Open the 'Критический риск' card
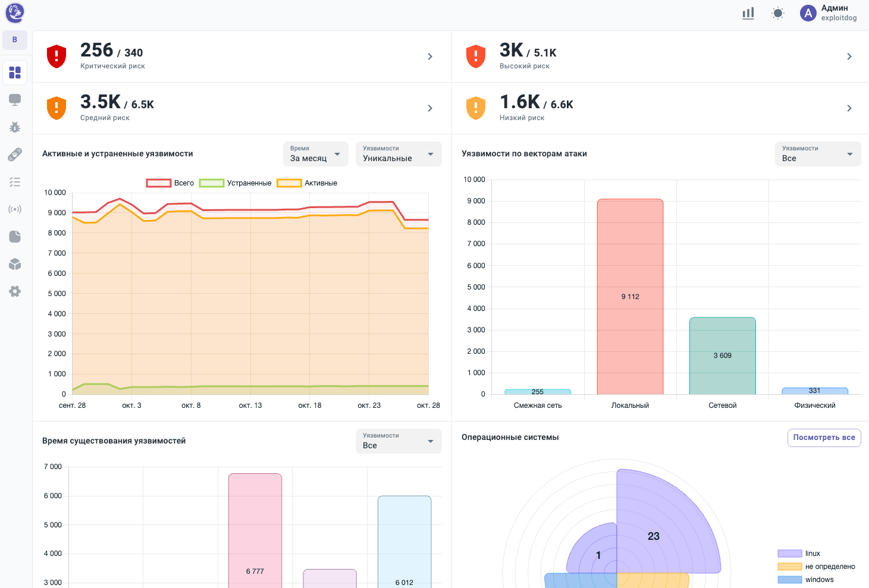The width and height of the screenshot is (869, 588). [242, 56]
